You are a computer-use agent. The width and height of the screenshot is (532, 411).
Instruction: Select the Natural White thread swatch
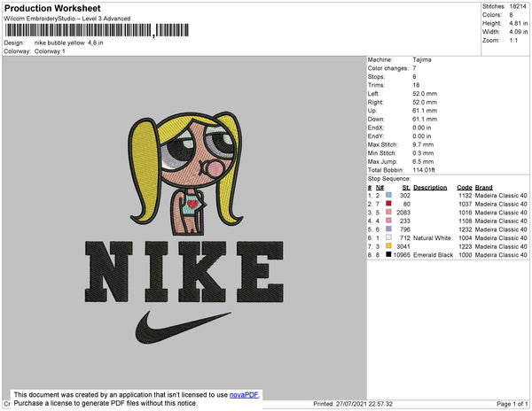tap(388, 237)
